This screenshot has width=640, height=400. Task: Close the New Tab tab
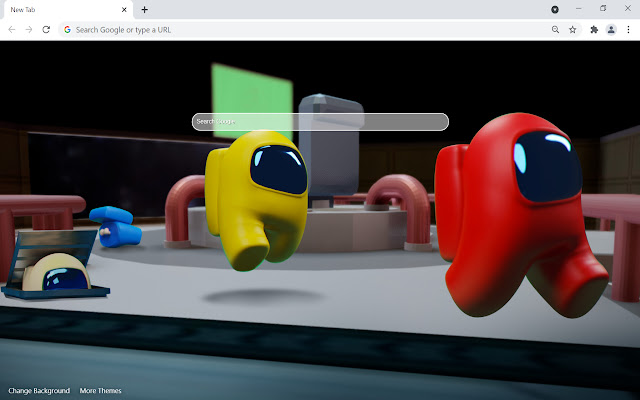tap(125, 9)
